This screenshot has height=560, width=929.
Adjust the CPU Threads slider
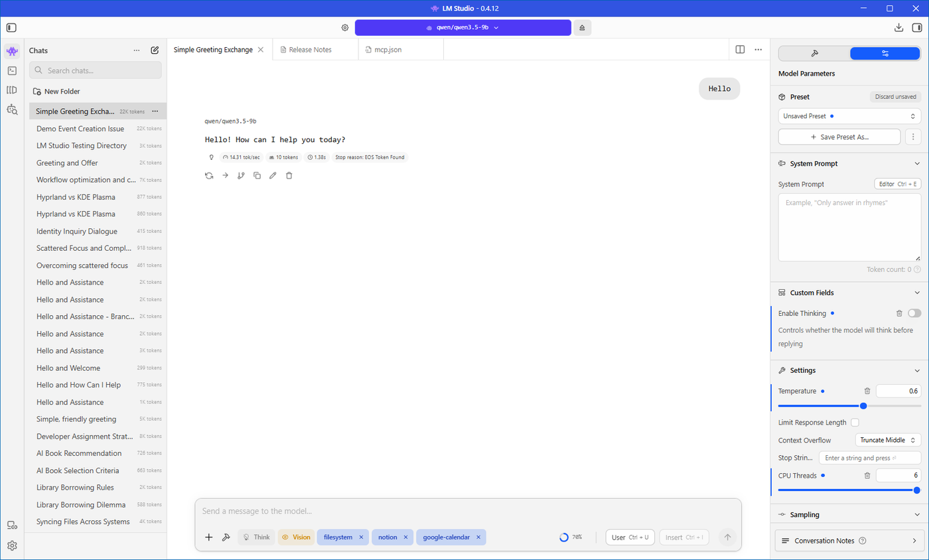849,490
